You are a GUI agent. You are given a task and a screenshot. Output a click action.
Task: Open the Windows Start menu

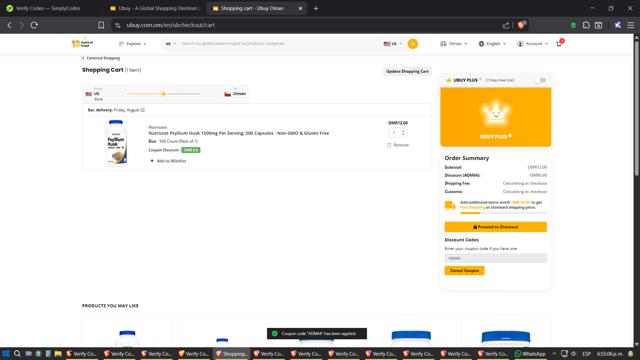(6, 353)
